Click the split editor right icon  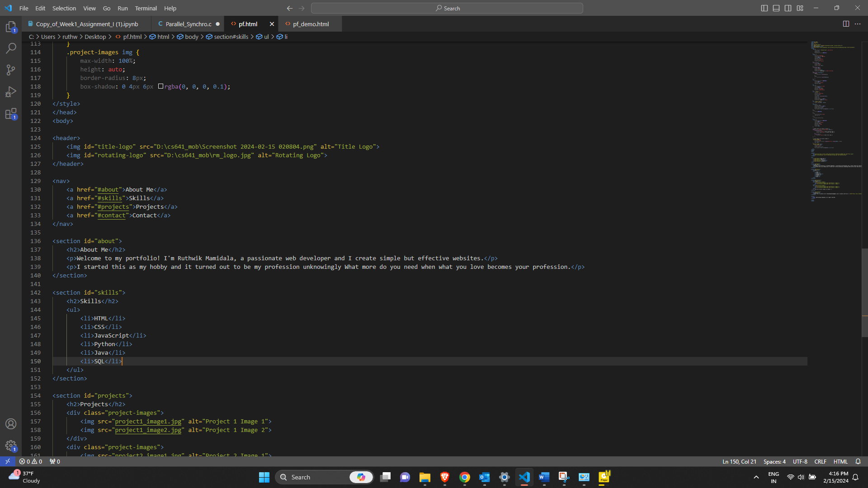click(846, 24)
